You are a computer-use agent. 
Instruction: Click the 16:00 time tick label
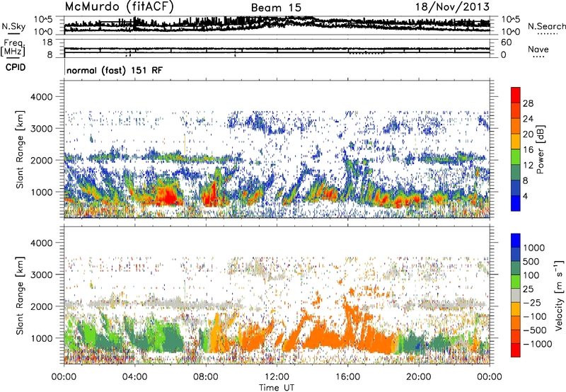click(x=347, y=377)
